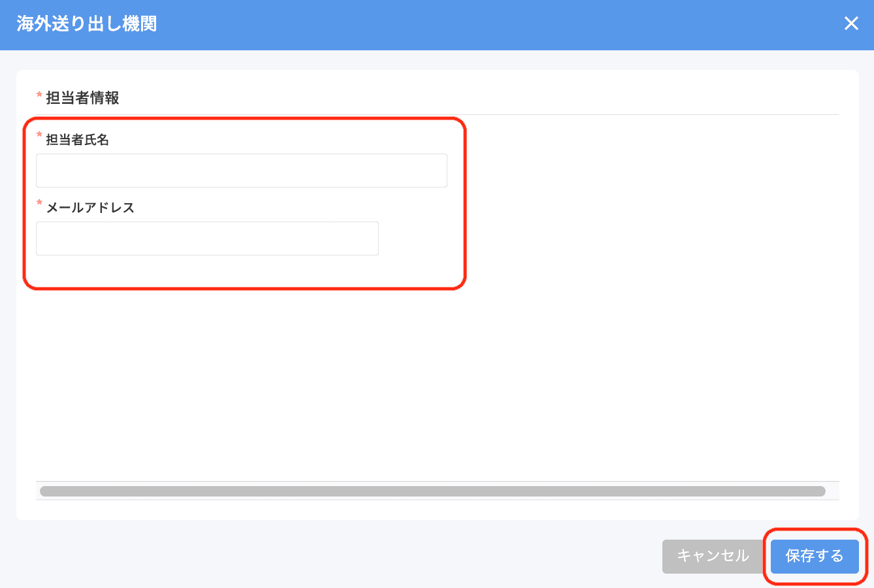Select the 担当者氏名 field label
This screenshot has width=874, height=588.
pyautogui.click(x=77, y=140)
